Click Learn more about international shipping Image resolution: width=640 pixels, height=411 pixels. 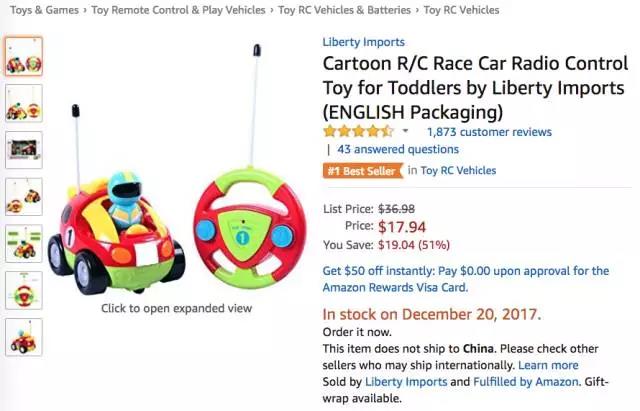546,365
